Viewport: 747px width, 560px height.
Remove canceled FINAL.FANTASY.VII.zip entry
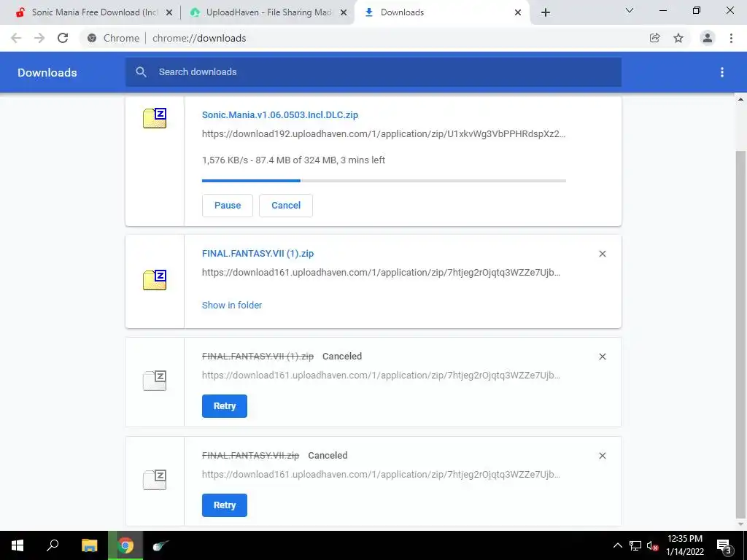[x=602, y=456]
